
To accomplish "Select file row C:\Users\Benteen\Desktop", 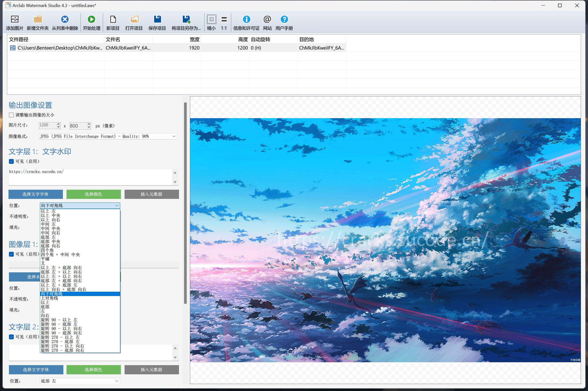I will click(x=177, y=48).
